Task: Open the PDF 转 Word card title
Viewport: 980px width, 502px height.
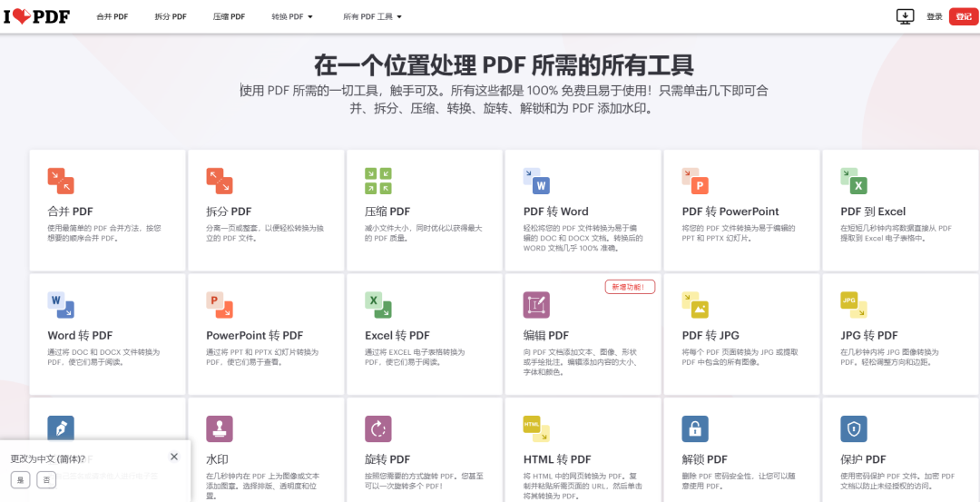Action: click(555, 212)
